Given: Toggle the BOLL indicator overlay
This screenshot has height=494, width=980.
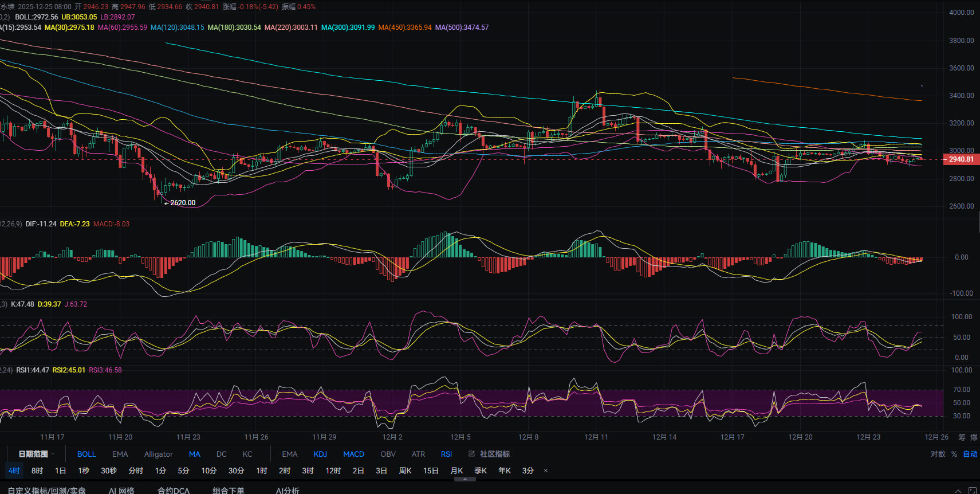Looking at the screenshot, I should tap(86, 454).
